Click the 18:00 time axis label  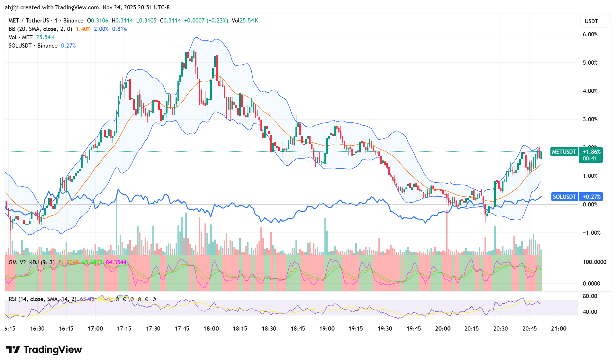(x=211, y=329)
